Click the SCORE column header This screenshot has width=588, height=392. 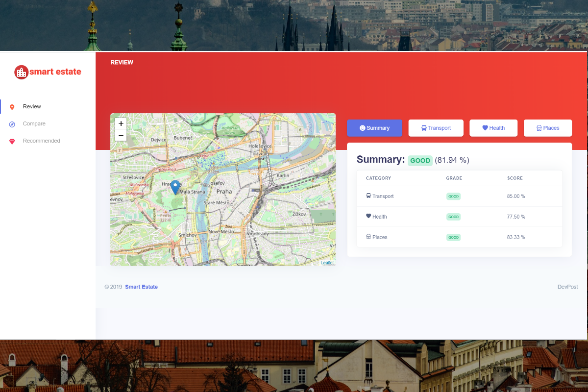(515, 178)
